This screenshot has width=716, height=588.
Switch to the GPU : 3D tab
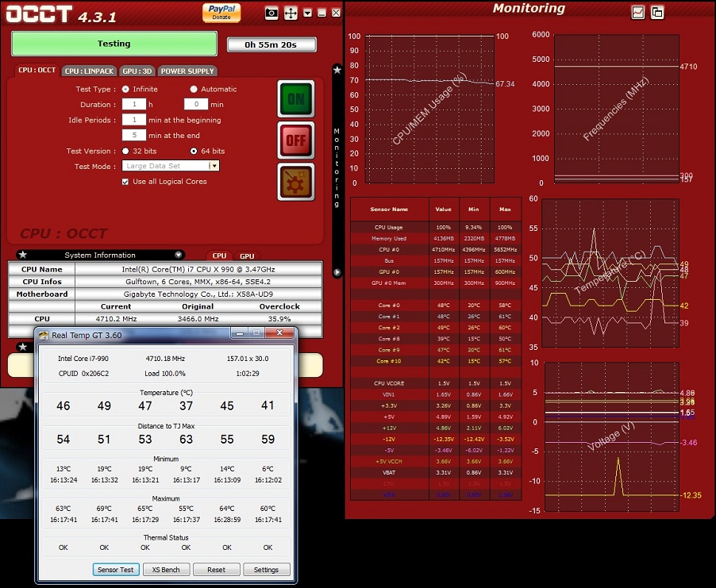tap(137, 71)
